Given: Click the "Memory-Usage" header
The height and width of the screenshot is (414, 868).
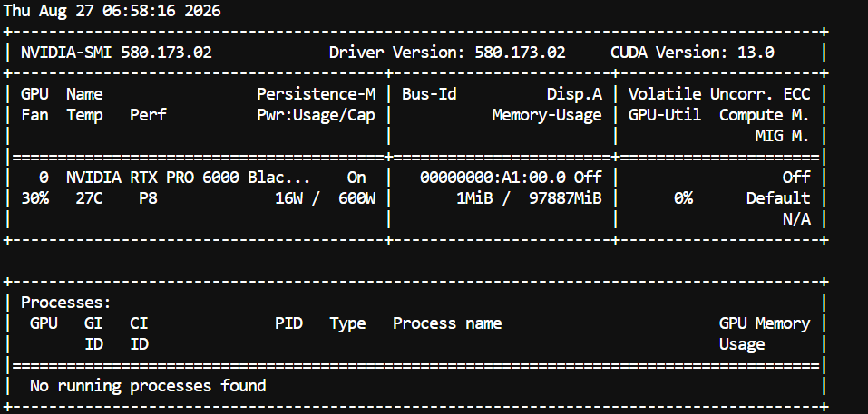Looking at the screenshot, I should pyautogui.click(x=547, y=115).
